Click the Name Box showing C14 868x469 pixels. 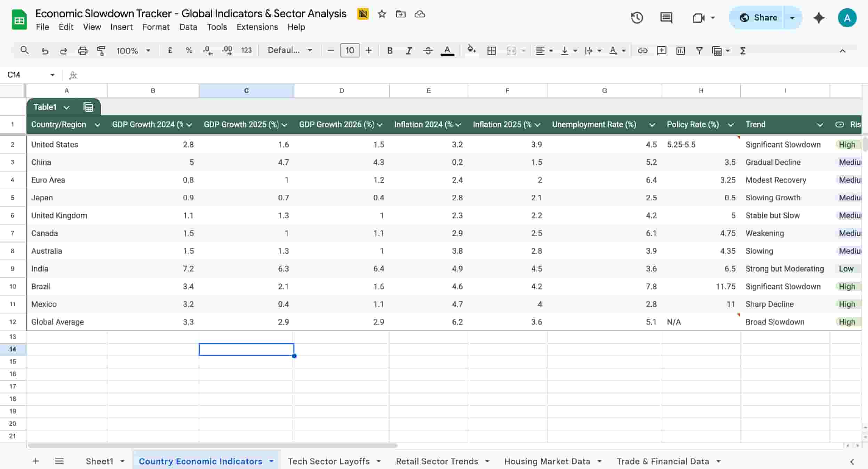31,75
